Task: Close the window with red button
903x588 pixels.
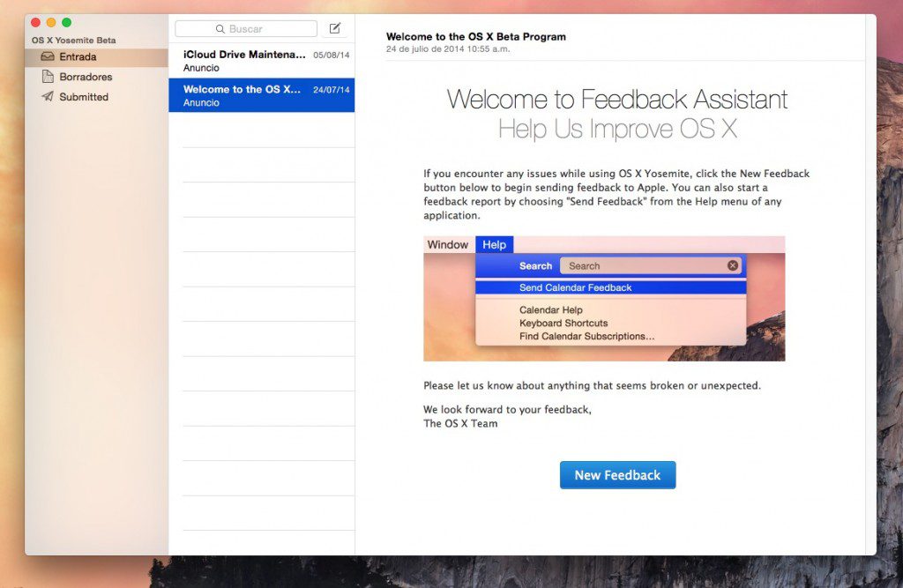Action: [x=35, y=22]
